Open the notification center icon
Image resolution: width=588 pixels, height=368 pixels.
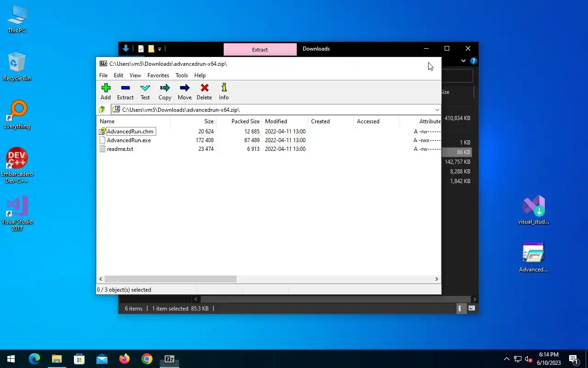pos(574,359)
